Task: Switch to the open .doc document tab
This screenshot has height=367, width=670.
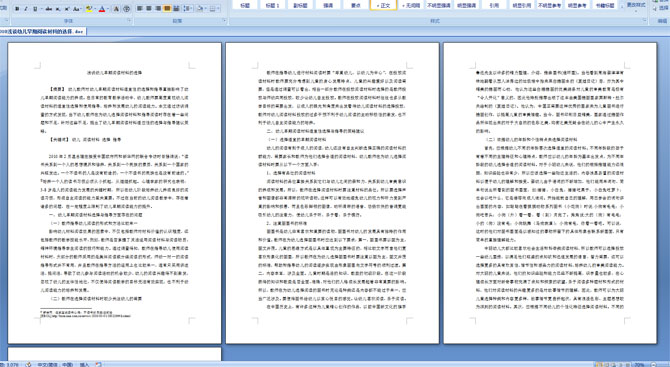Action: click(x=43, y=31)
